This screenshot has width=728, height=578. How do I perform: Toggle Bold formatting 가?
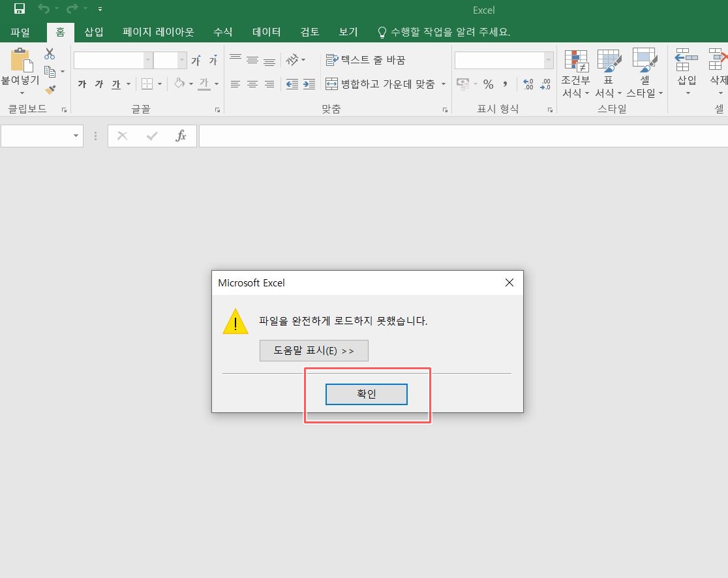82,84
